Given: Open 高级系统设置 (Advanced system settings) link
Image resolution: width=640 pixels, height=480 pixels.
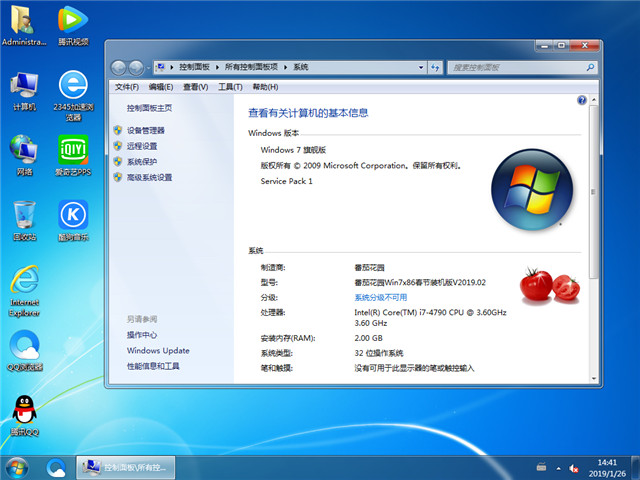Looking at the screenshot, I should pyautogui.click(x=149, y=177).
